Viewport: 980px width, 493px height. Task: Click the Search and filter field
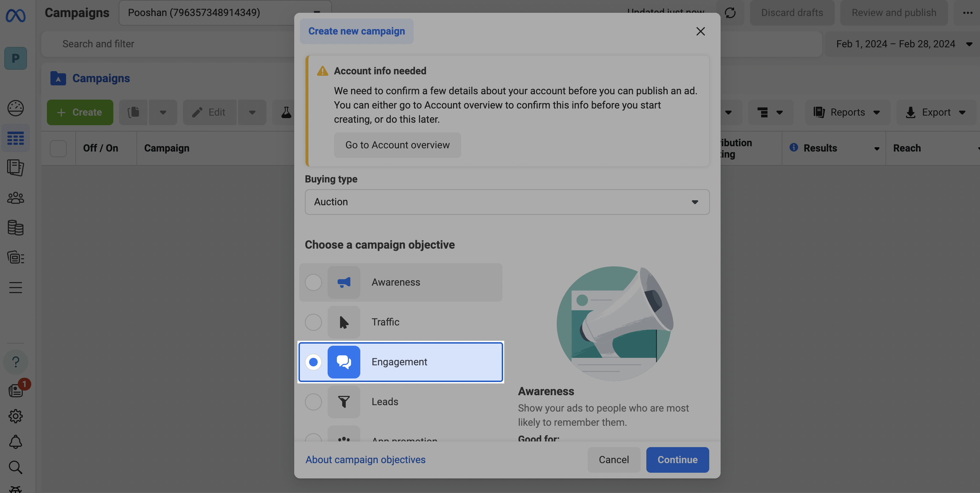[x=167, y=44]
